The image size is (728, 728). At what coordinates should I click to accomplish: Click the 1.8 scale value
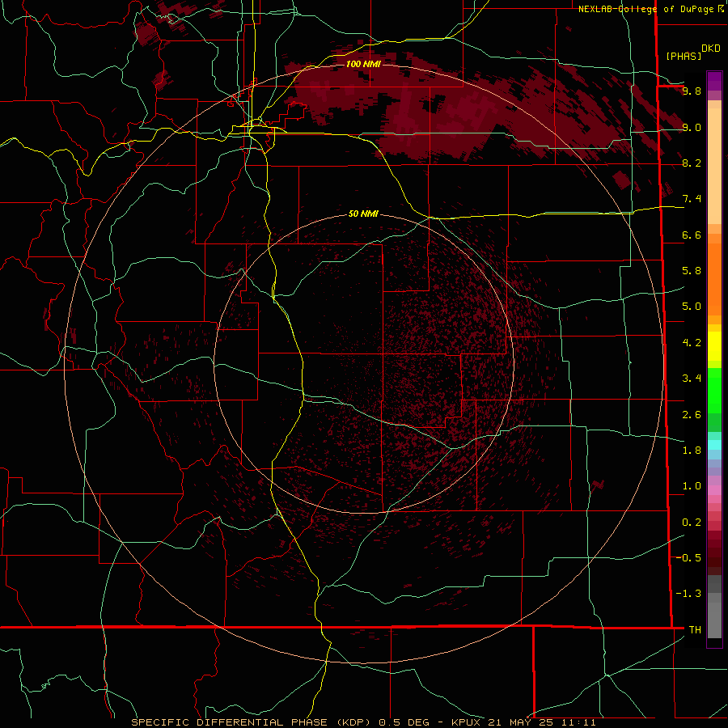click(692, 451)
